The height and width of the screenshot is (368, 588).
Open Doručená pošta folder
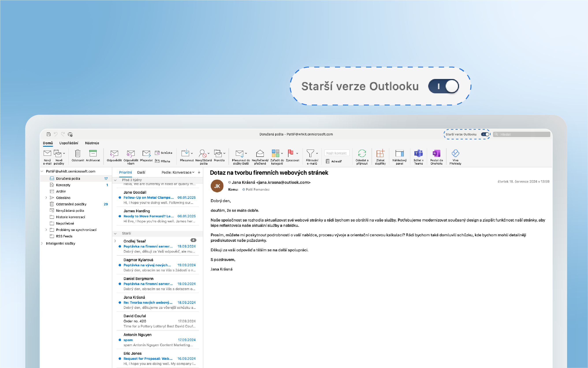(76, 178)
